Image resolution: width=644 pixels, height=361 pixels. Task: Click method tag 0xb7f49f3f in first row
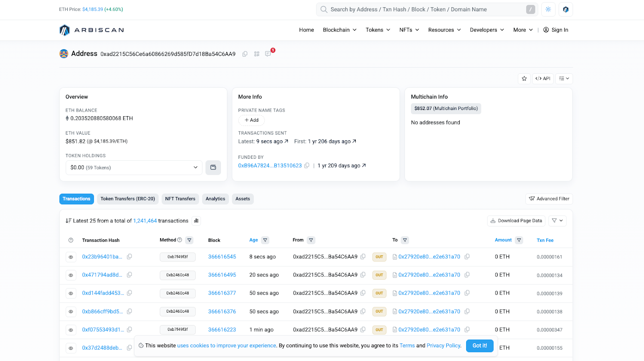point(178,257)
